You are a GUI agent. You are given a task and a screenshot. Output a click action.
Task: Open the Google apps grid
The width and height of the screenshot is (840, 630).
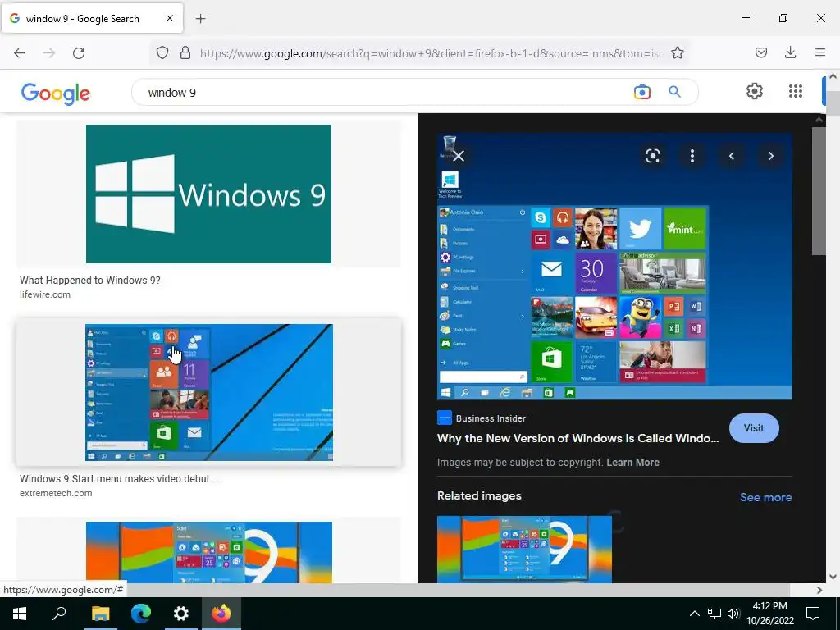(x=796, y=91)
